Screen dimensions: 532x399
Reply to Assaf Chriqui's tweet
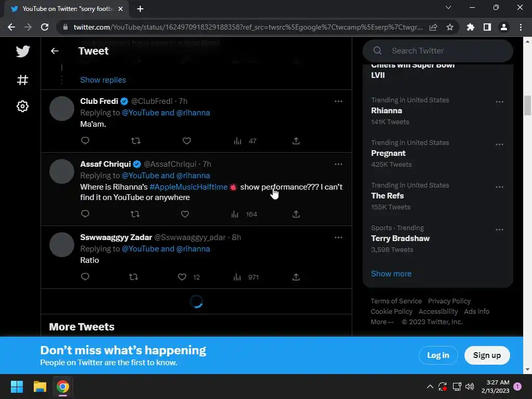85,214
